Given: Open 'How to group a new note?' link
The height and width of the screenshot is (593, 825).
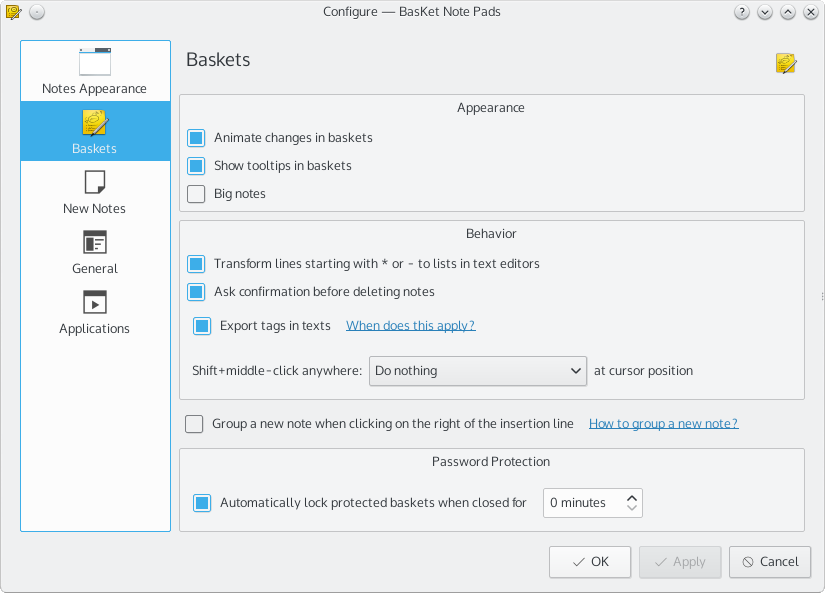Looking at the screenshot, I should (663, 424).
